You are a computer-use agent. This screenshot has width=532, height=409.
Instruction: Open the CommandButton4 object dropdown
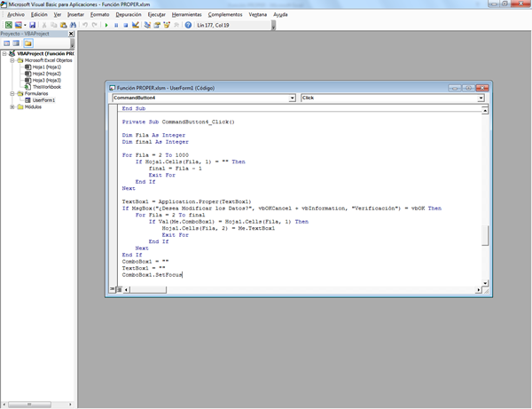[x=293, y=98]
